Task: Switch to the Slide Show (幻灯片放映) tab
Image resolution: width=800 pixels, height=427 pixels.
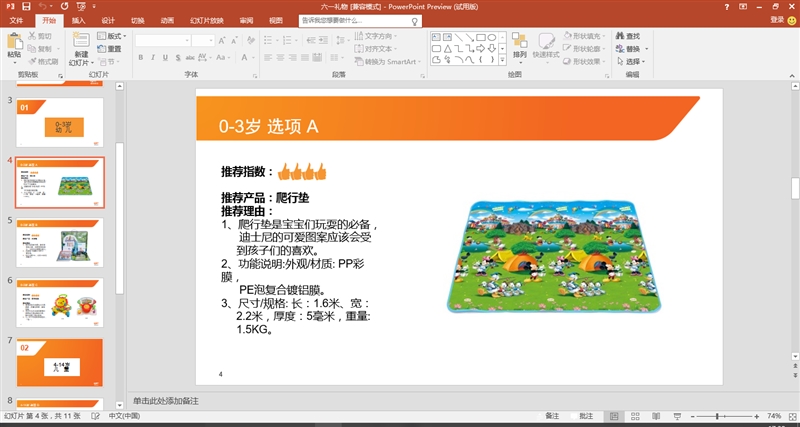Action: click(x=207, y=21)
